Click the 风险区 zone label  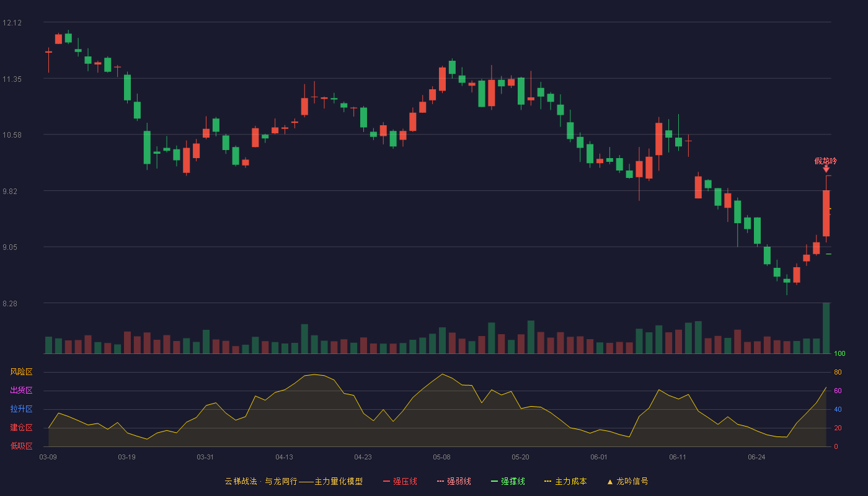21,372
